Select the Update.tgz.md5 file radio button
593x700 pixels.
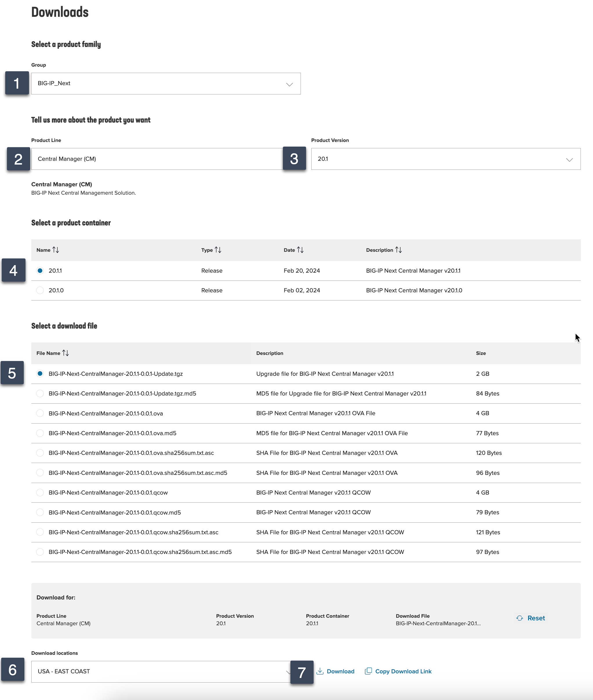click(x=40, y=393)
